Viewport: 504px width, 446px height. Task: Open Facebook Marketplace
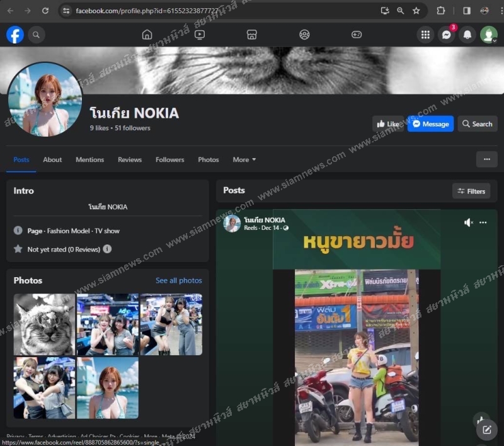[251, 35]
